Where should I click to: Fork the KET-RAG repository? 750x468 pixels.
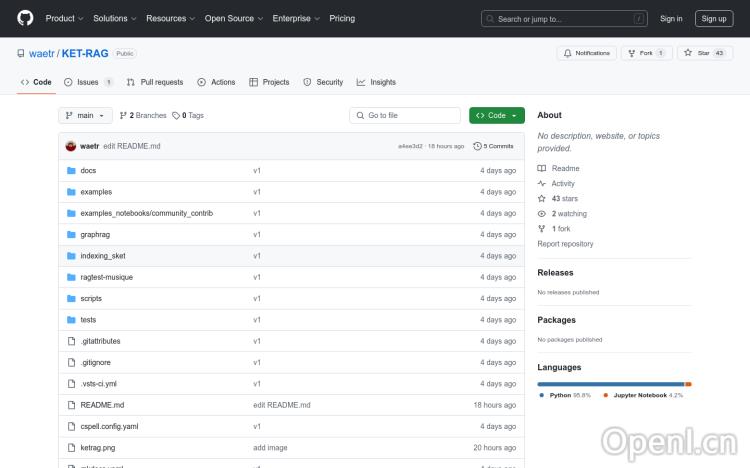640,53
